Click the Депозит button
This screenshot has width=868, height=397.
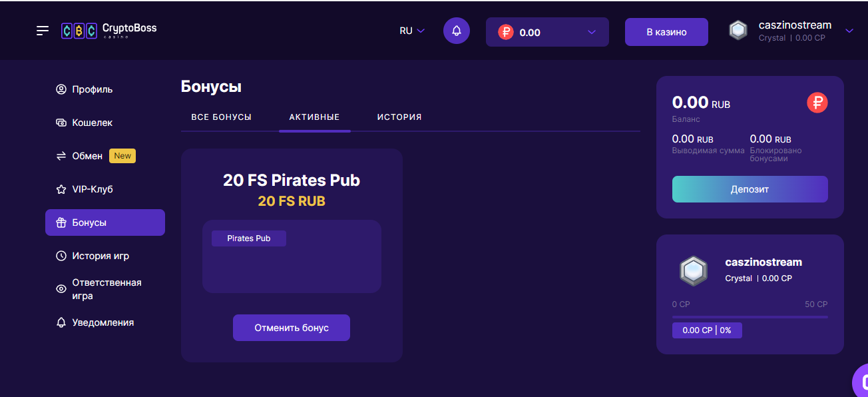coord(750,189)
